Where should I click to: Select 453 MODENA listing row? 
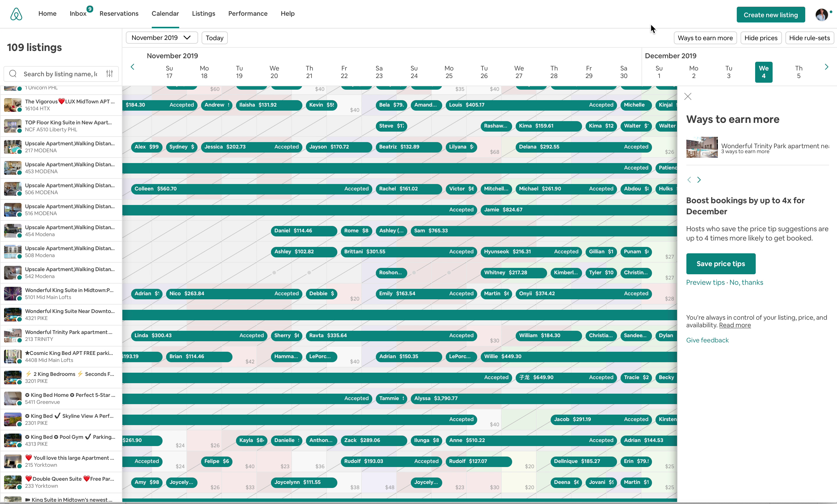61,168
